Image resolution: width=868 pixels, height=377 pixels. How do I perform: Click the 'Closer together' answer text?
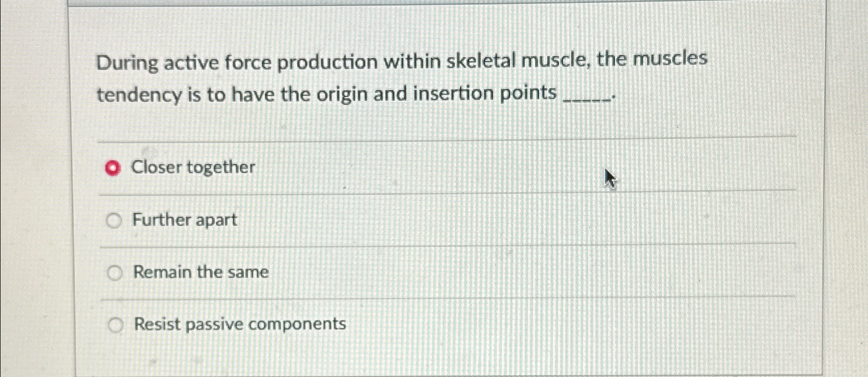pos(193,167)
